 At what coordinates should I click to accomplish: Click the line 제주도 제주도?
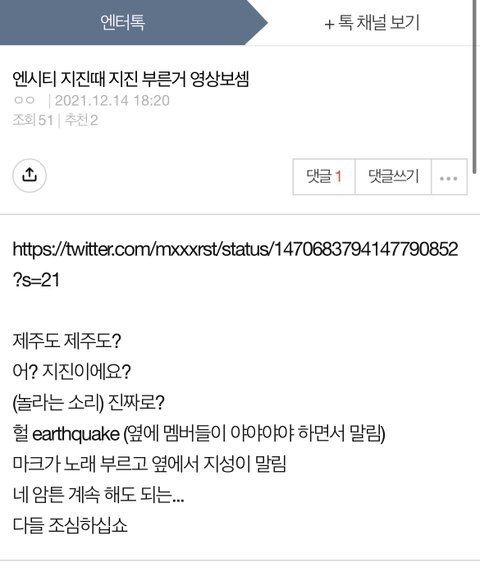point(67,341)
